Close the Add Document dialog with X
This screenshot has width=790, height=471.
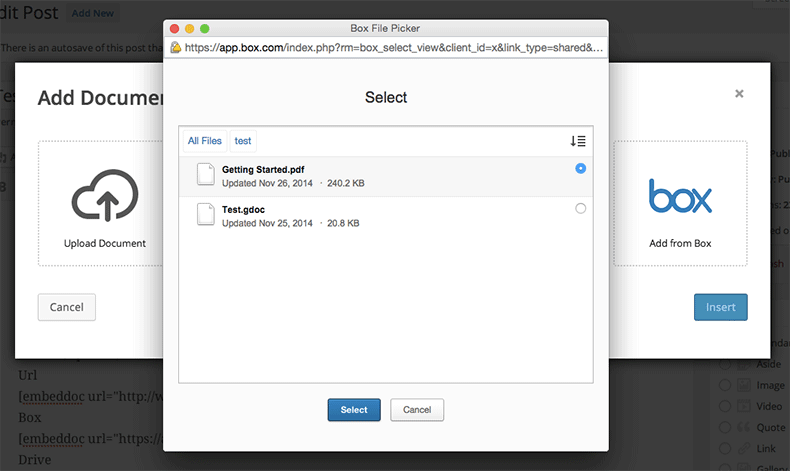[x=739, y=94]
